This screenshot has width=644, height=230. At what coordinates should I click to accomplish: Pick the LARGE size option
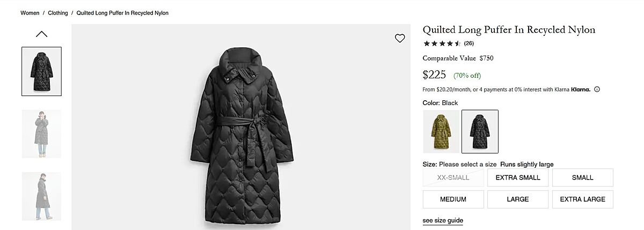(518, 199)
